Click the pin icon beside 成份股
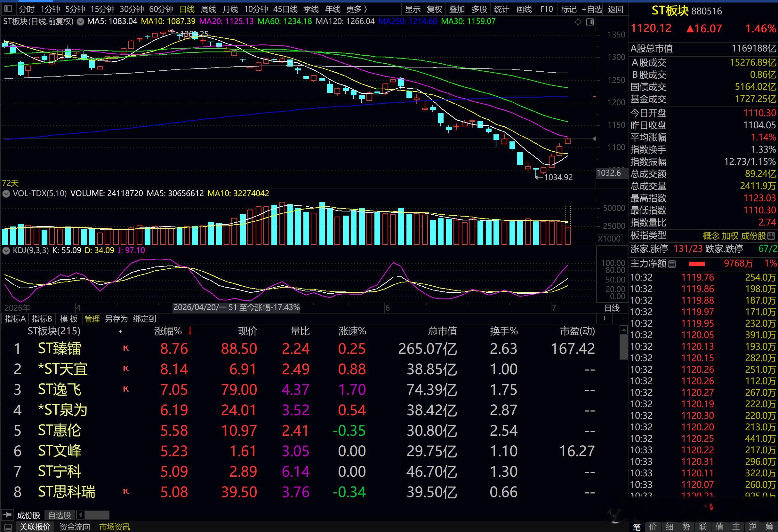The image size is (778, 532). click(7, 515)
